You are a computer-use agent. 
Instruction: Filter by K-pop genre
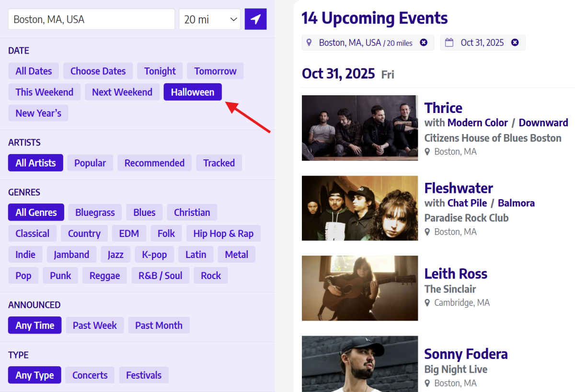click(154, 255)
